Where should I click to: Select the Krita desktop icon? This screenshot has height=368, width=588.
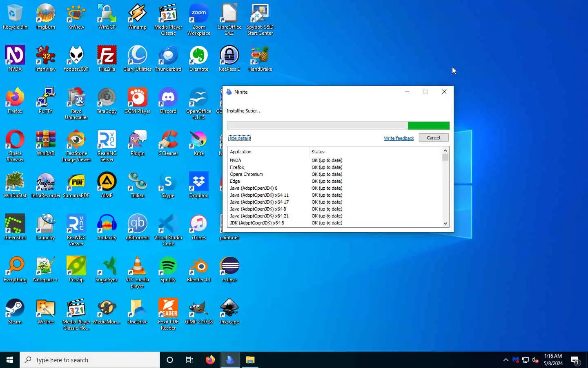199,143
